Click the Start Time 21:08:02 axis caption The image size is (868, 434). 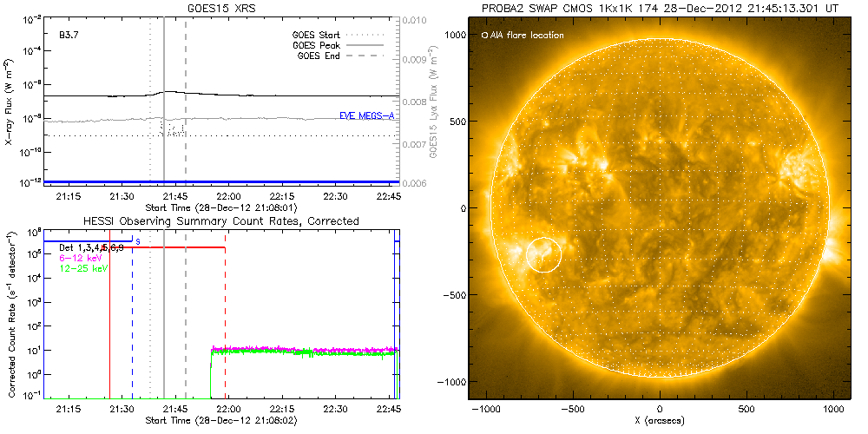pyautogui.click(x=220, y=421)
